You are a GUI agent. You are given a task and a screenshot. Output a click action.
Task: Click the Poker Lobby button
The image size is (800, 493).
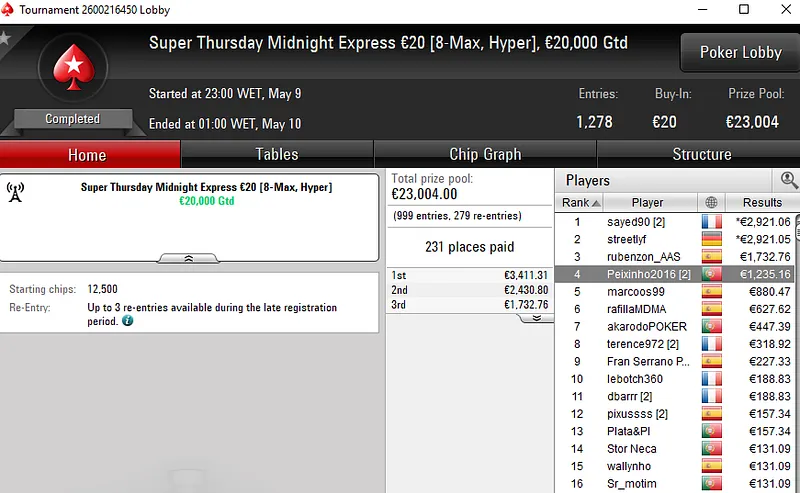pos(740,52)
